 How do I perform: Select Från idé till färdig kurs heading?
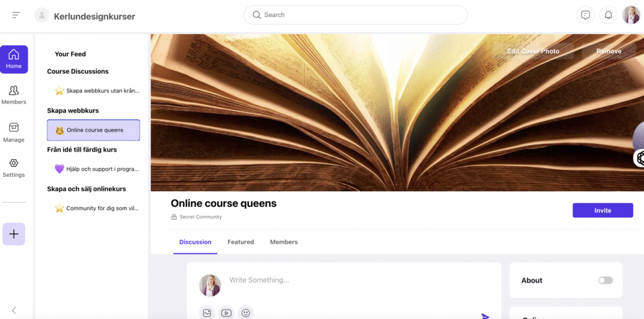tap(82, 150)
